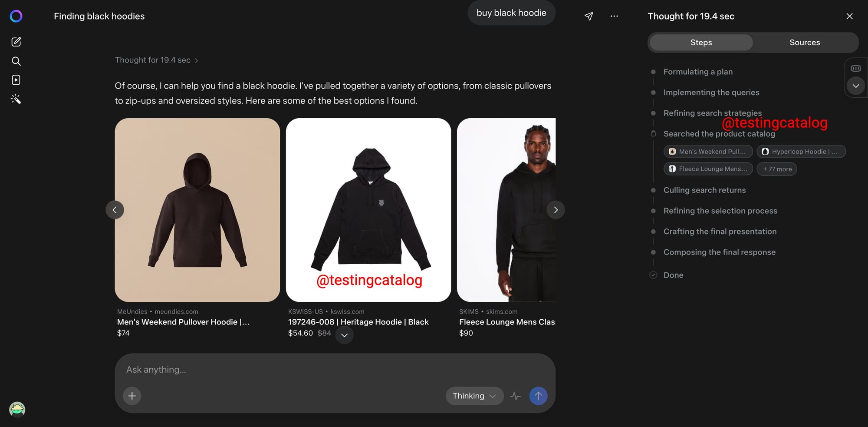Share conversation with the paper plane icon
The width and height of the screenshot is (868, 427).
[589, 16]
